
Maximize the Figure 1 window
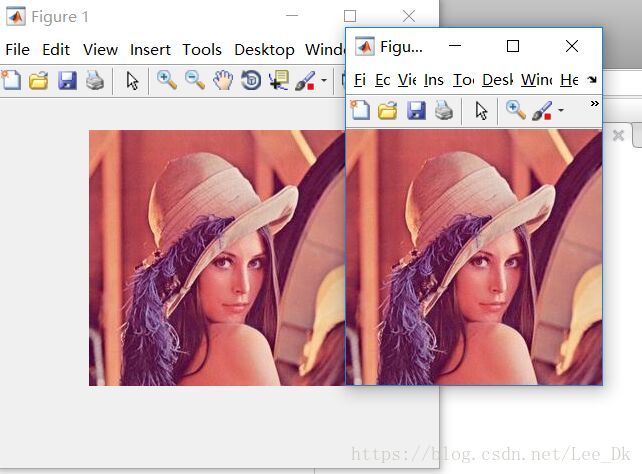tap(350, 16)
